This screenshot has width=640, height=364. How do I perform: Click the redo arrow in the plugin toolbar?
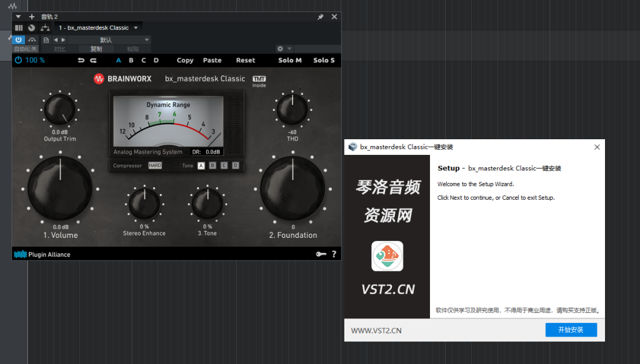pos(92,60)
